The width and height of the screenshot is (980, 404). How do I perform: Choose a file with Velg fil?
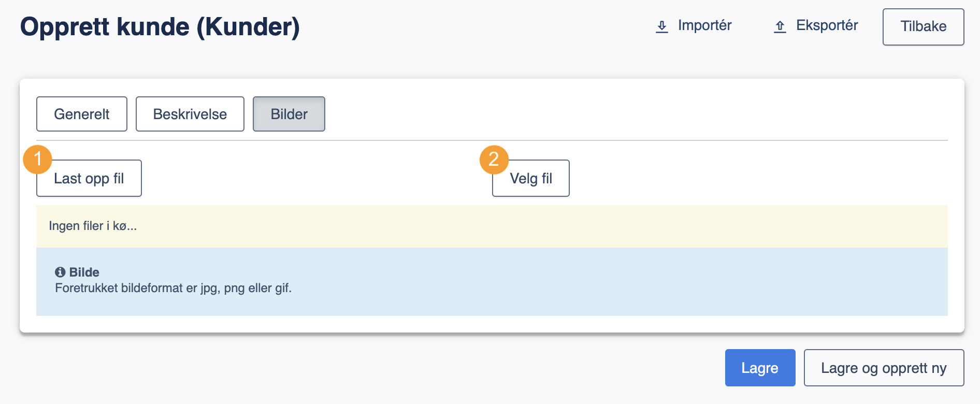531,178
